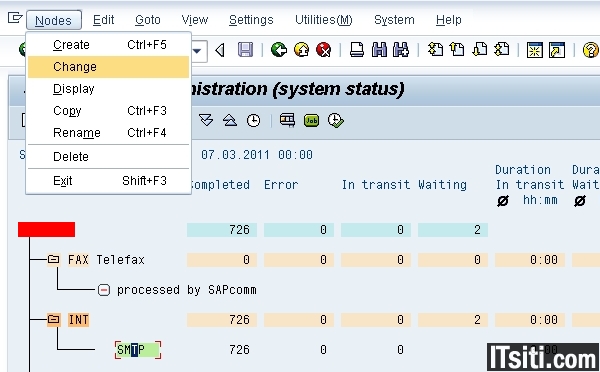Screen dimensions: 600x372
Task: Choose Create from the Nodes menu
Action: (109, 45)
